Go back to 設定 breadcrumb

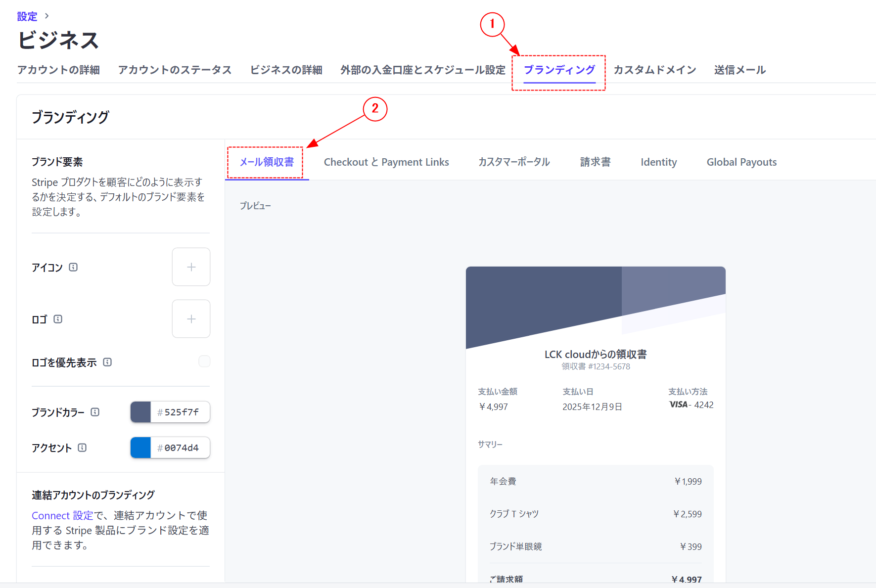pyautogui.click(x=27, y=16)
